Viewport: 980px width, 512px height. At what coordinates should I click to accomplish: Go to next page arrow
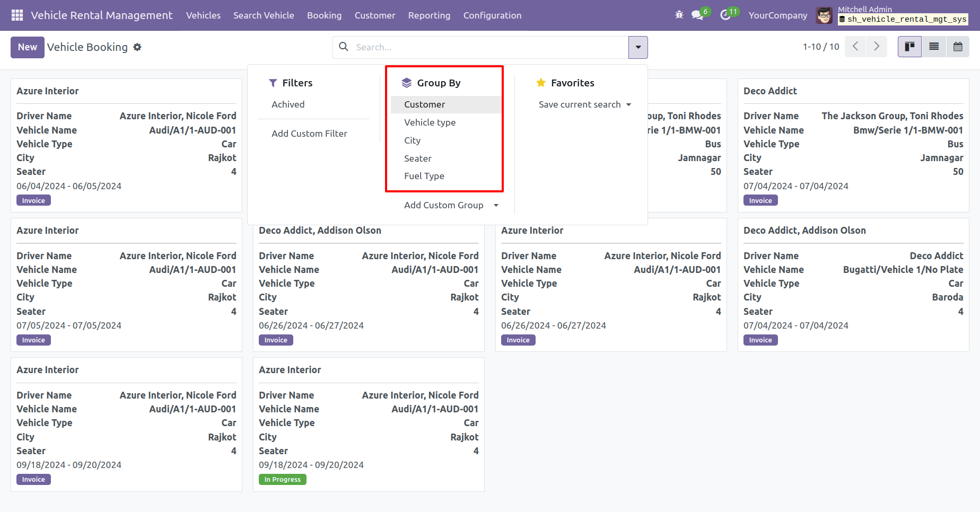(877, 47)
